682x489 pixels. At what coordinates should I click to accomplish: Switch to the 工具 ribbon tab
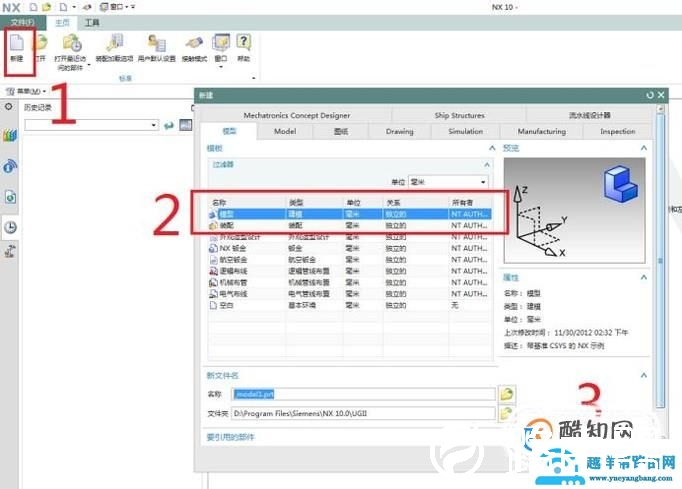[92, 23]
